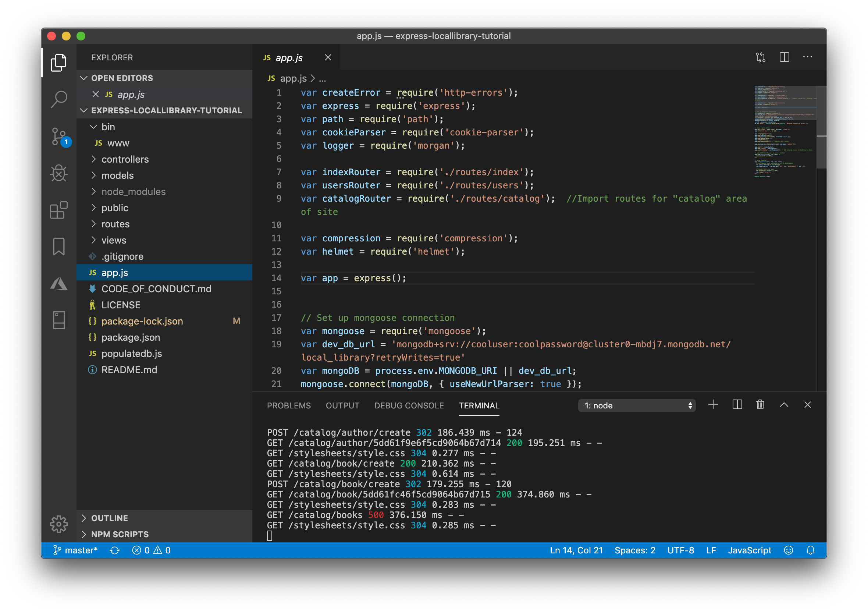The image size is (868, 613).
Task: Click the kill terminal trash icon
Action: coord(760,405)
